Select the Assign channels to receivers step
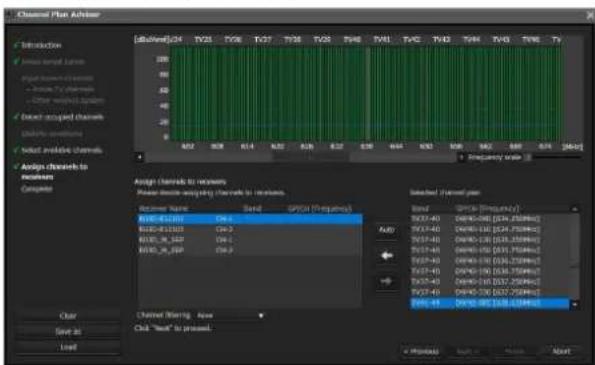This screenshot has width=595, height=365. click(x=54, y=171)
